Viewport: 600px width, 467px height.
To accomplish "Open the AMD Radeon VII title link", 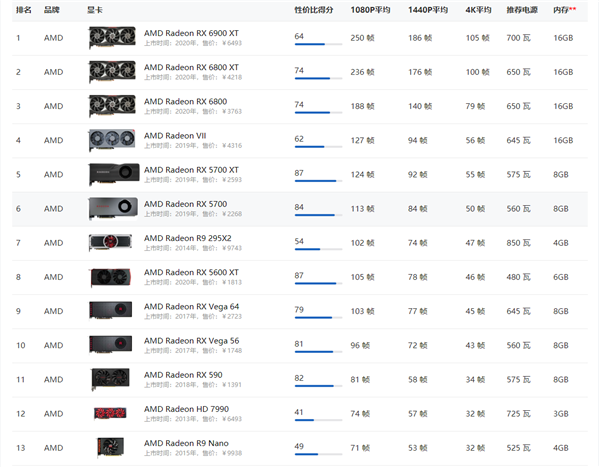I will pyautogui.click(x=175, y=136).
